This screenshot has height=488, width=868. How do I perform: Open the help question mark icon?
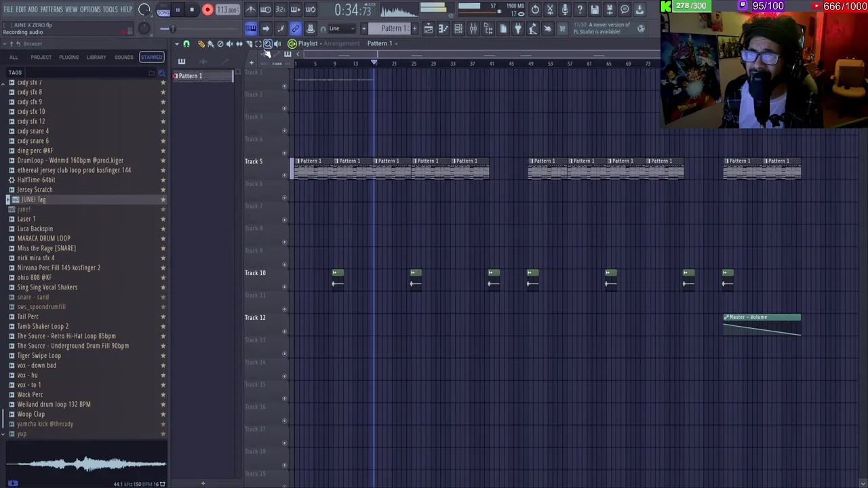pos(579,9)
